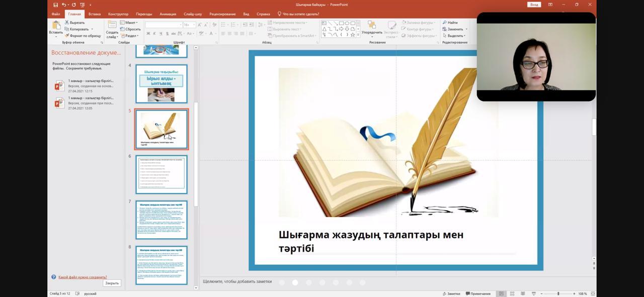Click the Упорядочить (Arrange) icon
Image resolution: width=644 pixels, height=297 pixels.
point(372,25)
